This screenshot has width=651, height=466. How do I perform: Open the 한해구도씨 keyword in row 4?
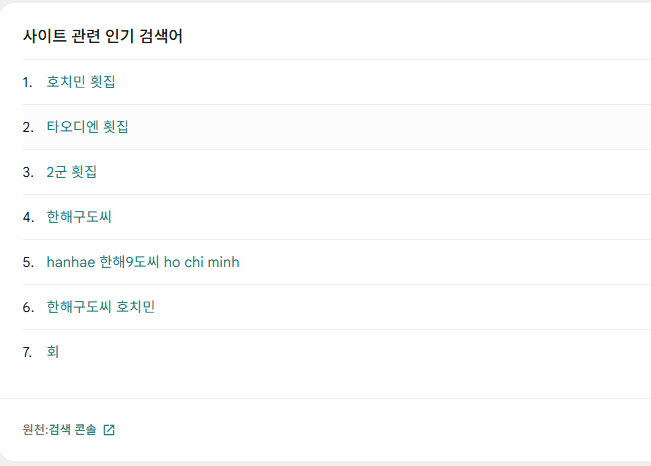(x=79, y=217)
